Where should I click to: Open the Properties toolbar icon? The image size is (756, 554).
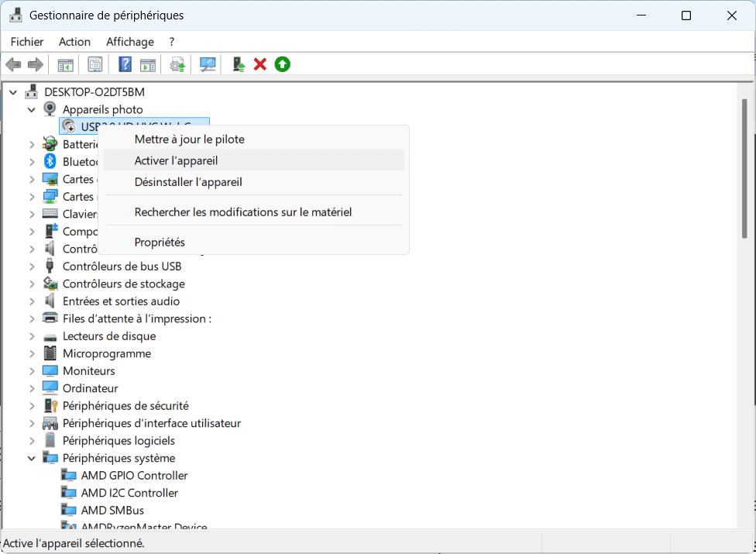pyautogui.click(x=95, y=64)
